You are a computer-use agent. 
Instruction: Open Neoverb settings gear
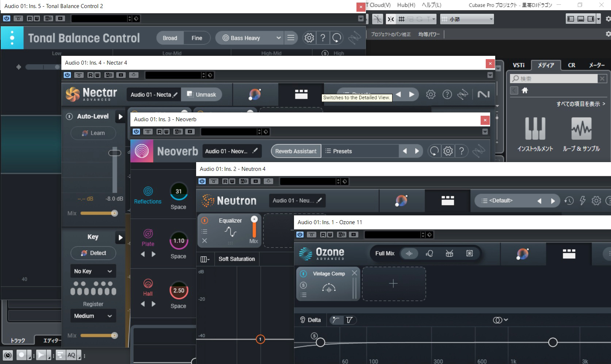(448, 151)
